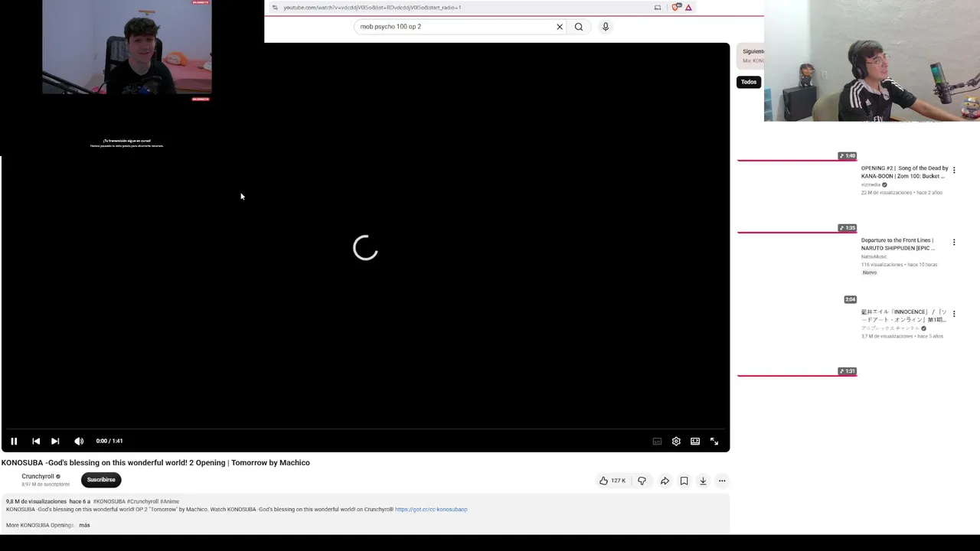Download the video
980x551 pixels.
[x=703, y=481]
